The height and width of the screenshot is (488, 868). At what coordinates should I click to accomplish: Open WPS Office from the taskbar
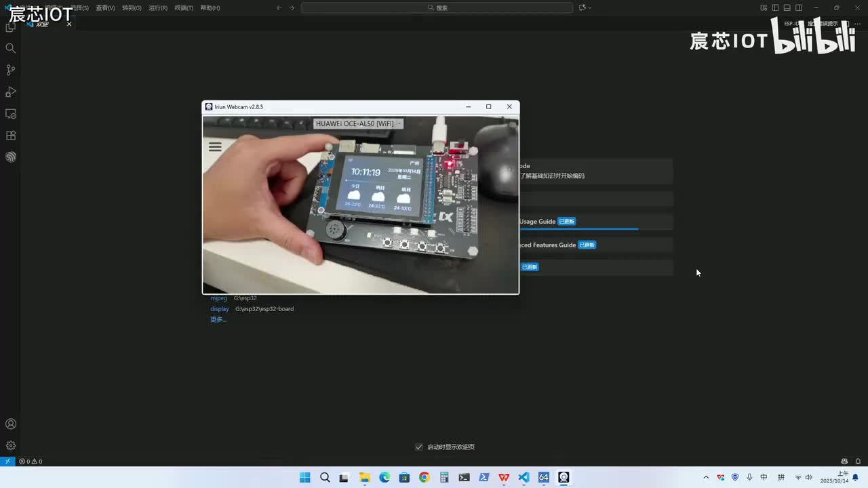(504, 477)
